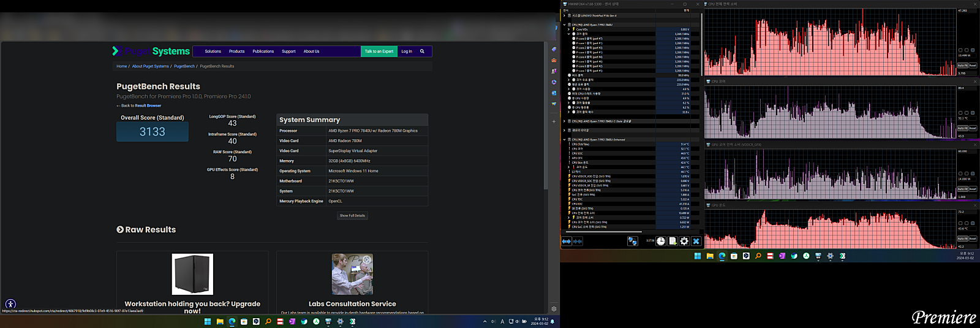Viewport: 980px width, 328px height.
Task: Open notification bell in left taskbar tray
Action: (552, 321)
